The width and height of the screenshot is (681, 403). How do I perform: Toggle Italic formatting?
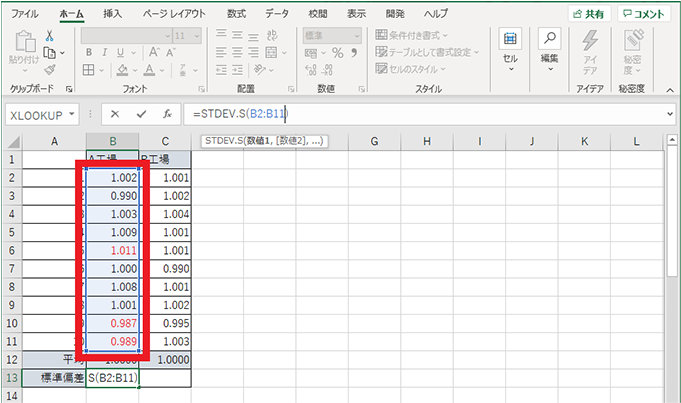pyautogui.click(x=104, y=53)
